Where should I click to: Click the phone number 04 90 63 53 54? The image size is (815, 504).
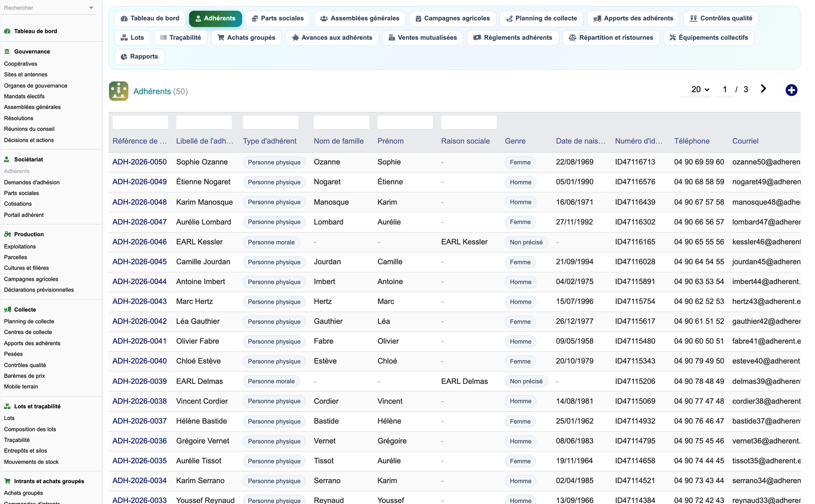(699, 281)
